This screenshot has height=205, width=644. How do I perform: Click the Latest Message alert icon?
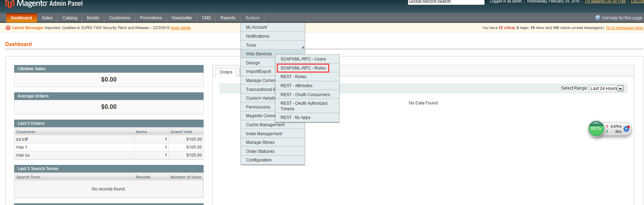click(8, 28)
